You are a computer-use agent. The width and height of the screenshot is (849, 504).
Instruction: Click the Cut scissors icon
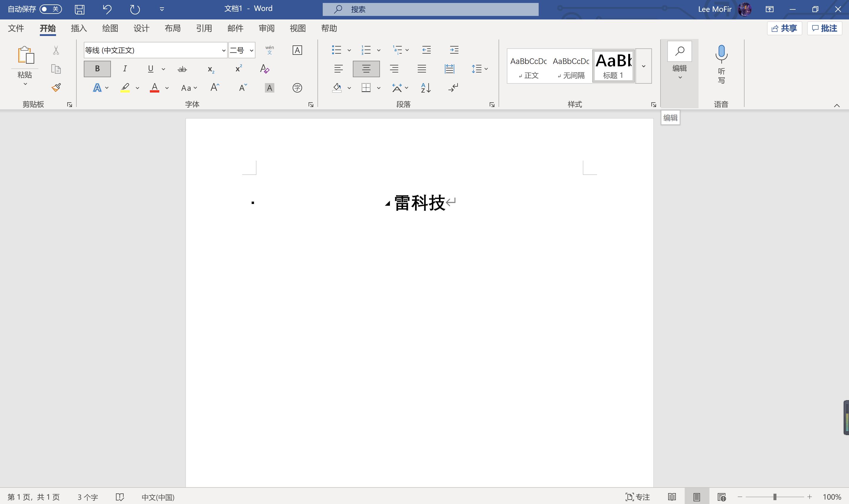[x=56, y=50]
